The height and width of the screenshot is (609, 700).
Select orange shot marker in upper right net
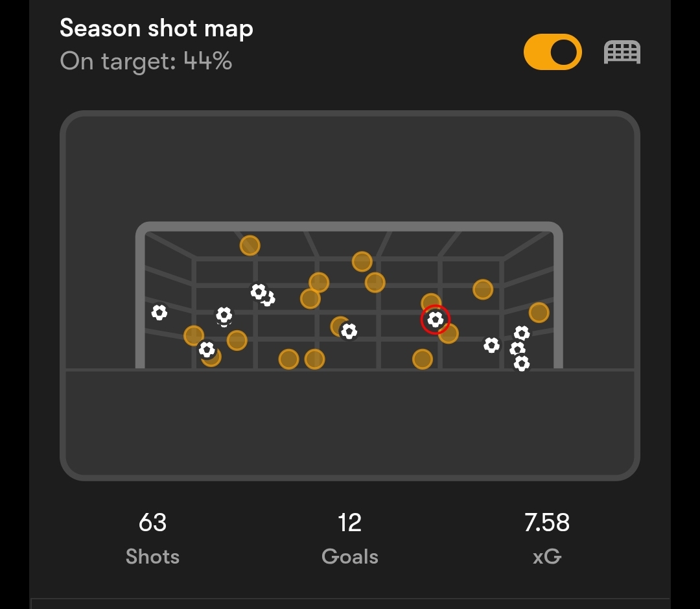[x=483, y=289]
